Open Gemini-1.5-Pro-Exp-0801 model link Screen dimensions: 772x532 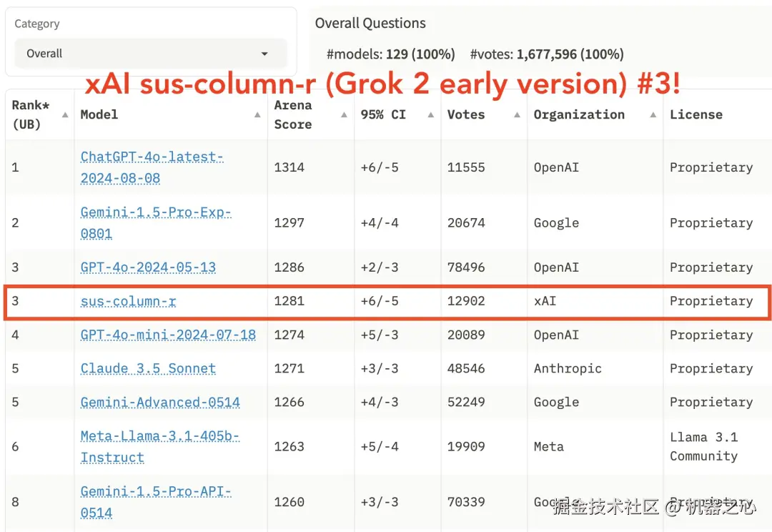pyautogui.click(x=156, y=222)
